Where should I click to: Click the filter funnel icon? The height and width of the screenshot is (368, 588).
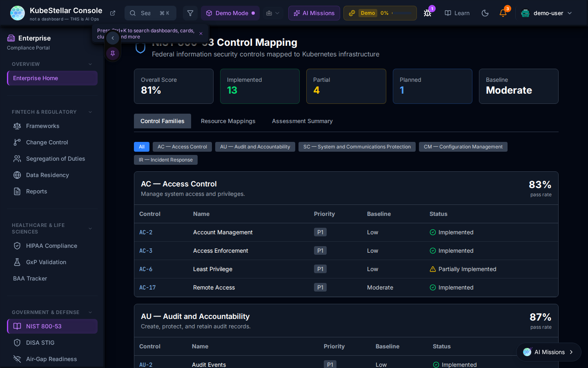click(190, 13)
